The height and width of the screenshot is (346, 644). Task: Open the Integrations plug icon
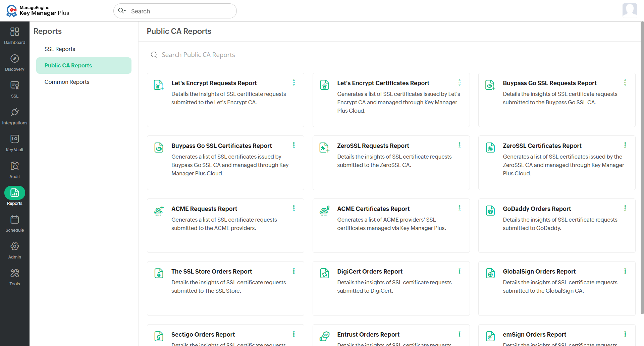click(x=15, y=112)
